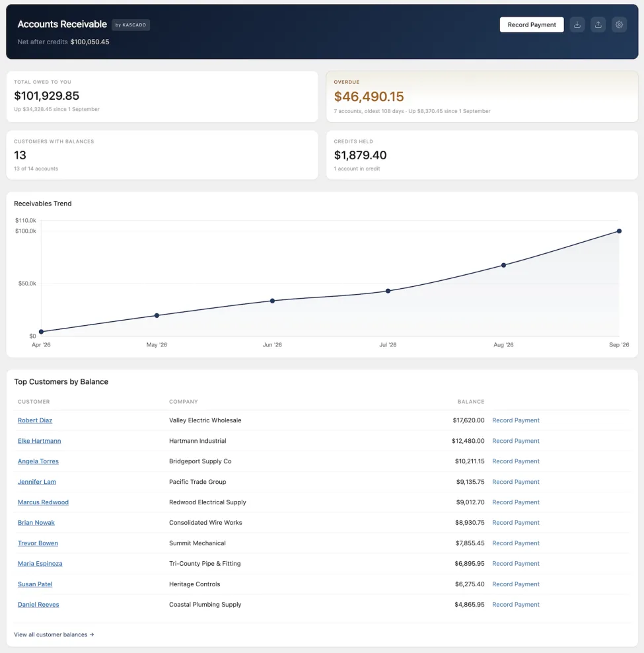Click the Sep '26 chart data point
This screenshot has height=653, width=644.
(x=619, y=231)
